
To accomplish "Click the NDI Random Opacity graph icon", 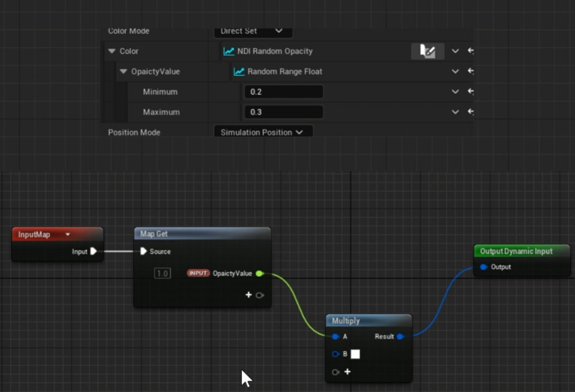I will tap(229, 51).
